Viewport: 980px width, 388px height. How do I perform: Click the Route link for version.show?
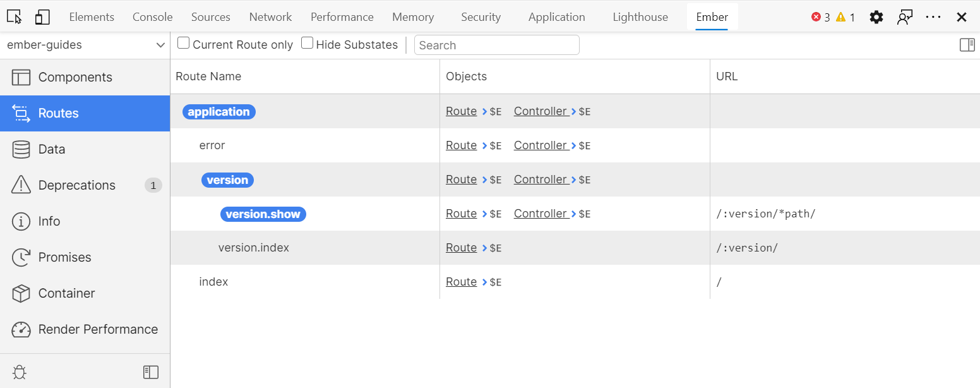[x=461, y=214]
